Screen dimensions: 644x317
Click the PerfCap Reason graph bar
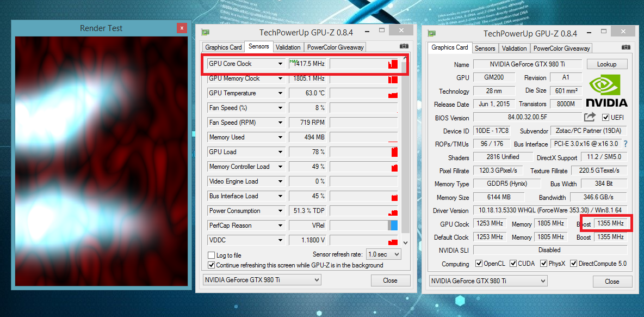[364, 225]
